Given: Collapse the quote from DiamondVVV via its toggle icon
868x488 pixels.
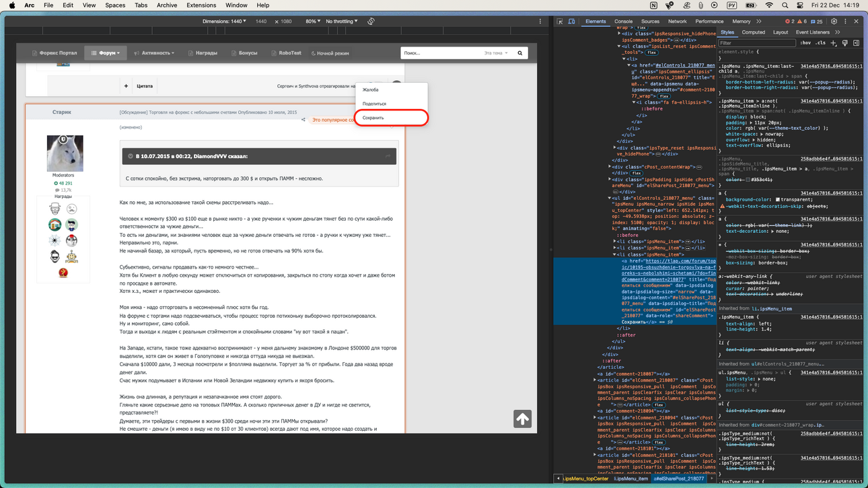Looking at the screenshot, I should coord(131,156).
